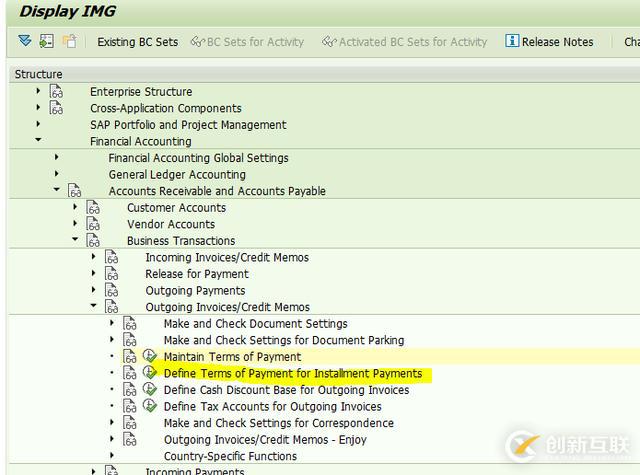Open documentation icon for Accounts Receivable and Accounts Payable
Viewport: 640px width, 475px height.
click(75, 191)
